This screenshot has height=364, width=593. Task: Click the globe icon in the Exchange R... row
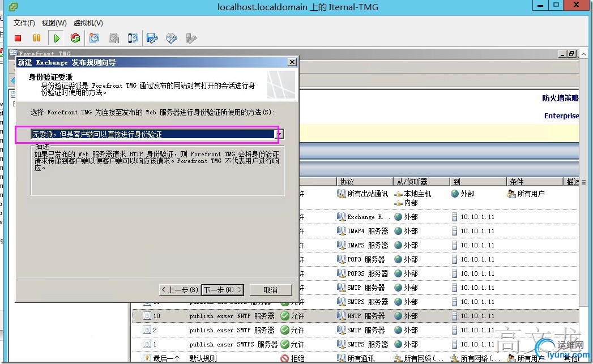click(398, 217)
